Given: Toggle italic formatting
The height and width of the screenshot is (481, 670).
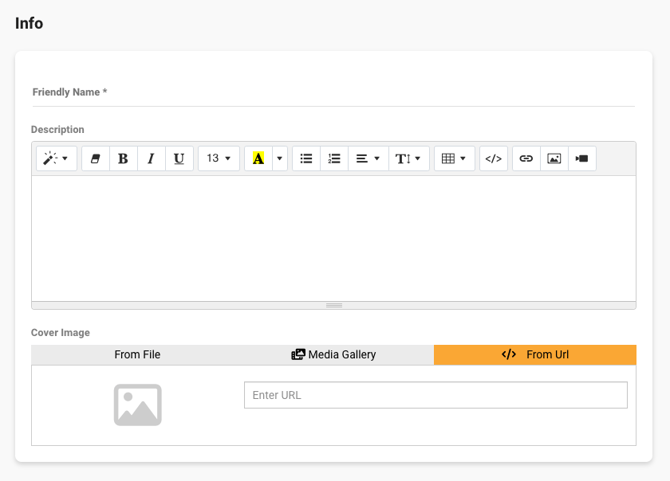Looking at the screenshot, I should pyautogui.click(x=151, y=158).
